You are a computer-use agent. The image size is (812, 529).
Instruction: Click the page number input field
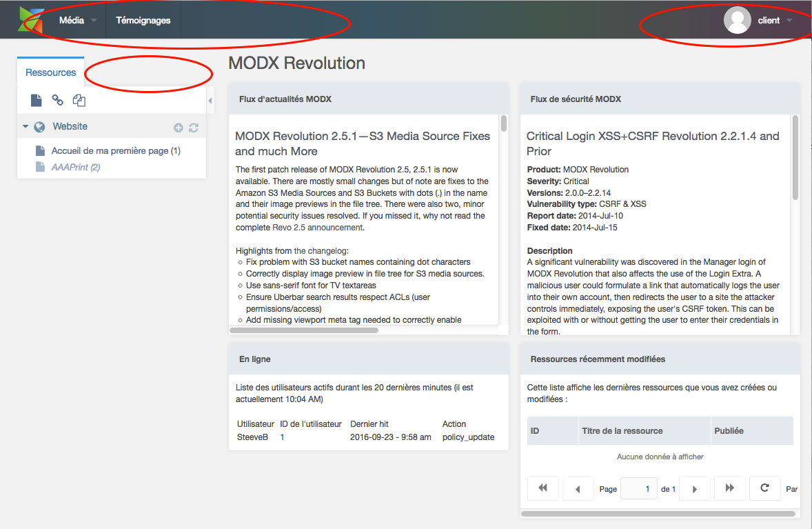[x=638, y=488]
